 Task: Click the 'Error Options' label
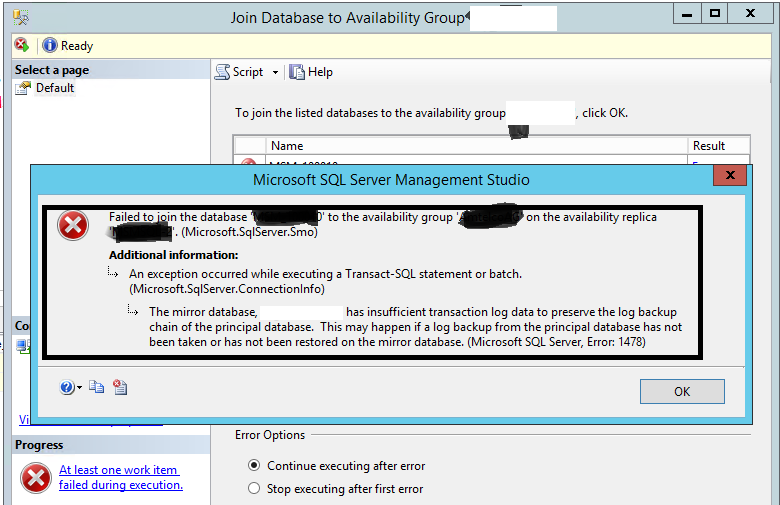coord(270,435)
